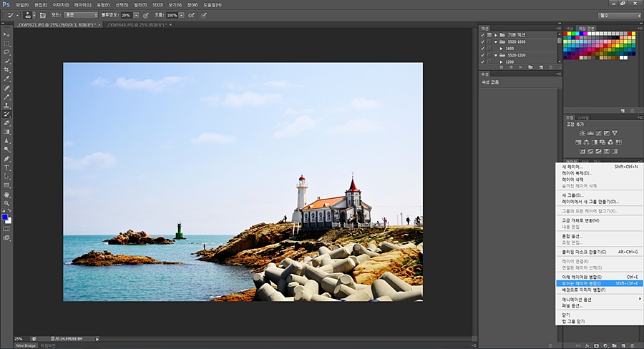Select the Crop tool in the toolbox

tap(6, 70)
